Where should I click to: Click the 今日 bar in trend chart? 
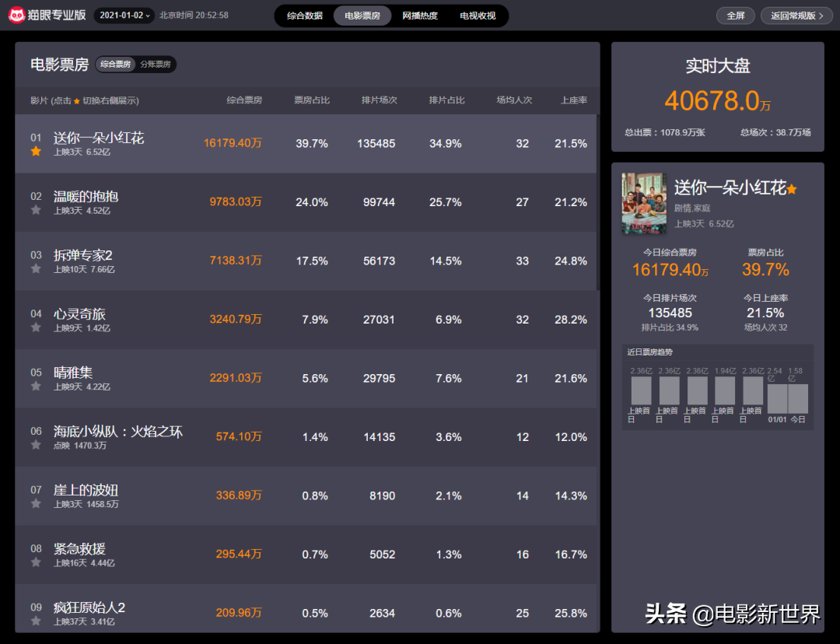coord(798,399)
